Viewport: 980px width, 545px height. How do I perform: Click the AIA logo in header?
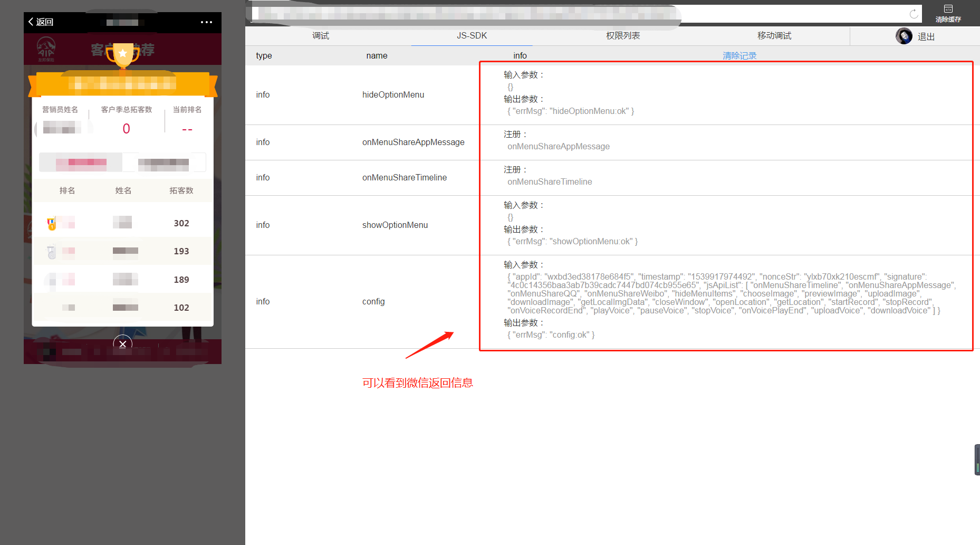46,49
